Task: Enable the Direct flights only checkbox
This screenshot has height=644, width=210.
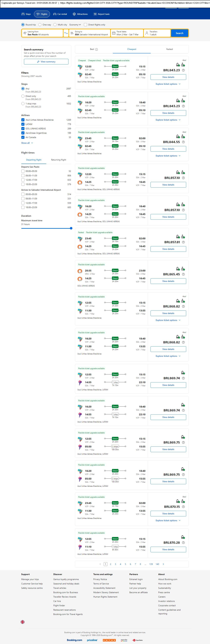Action: tap(86, 25)
